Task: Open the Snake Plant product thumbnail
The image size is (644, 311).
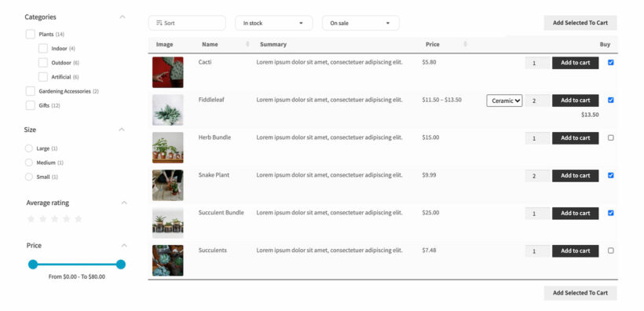Action: (x=168, y=185)
